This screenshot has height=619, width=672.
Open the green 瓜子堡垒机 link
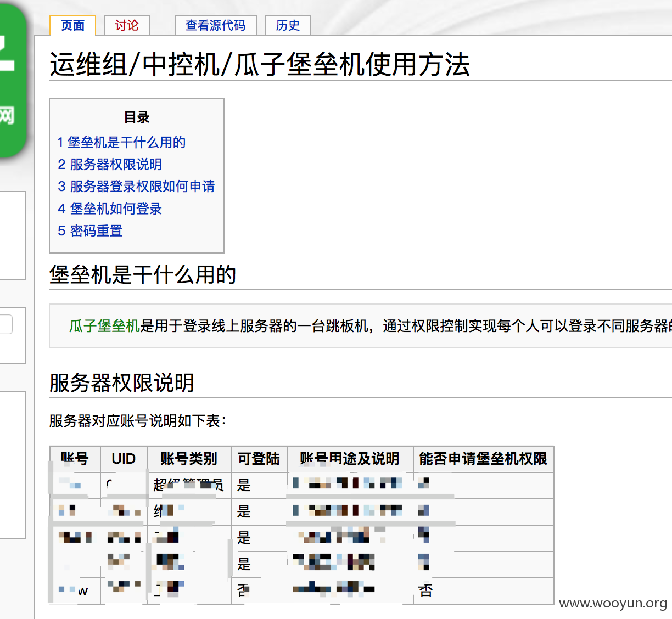coord(104,326)
